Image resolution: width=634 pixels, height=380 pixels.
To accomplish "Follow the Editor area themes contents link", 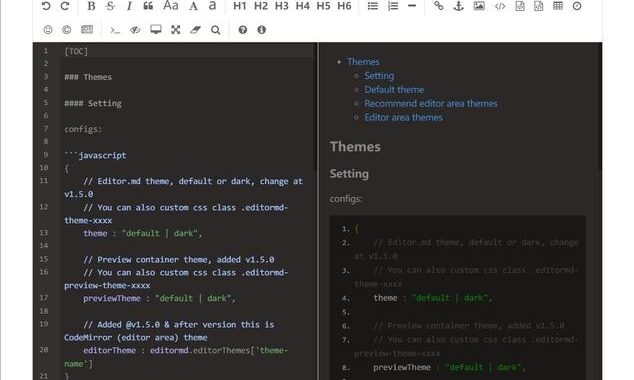I will click(x=404, y=117).
